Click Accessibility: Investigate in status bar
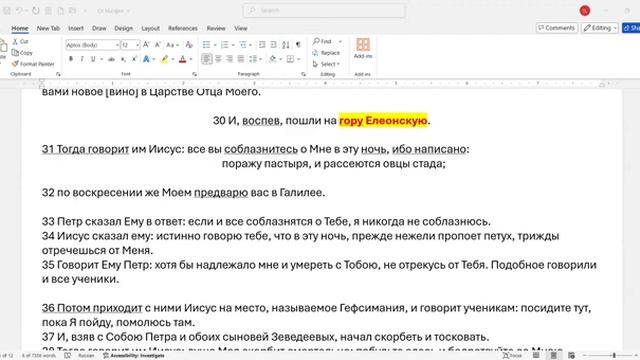The height and width of the screenshot is (360, 640). pyautogui.click(x=133, y=356)
